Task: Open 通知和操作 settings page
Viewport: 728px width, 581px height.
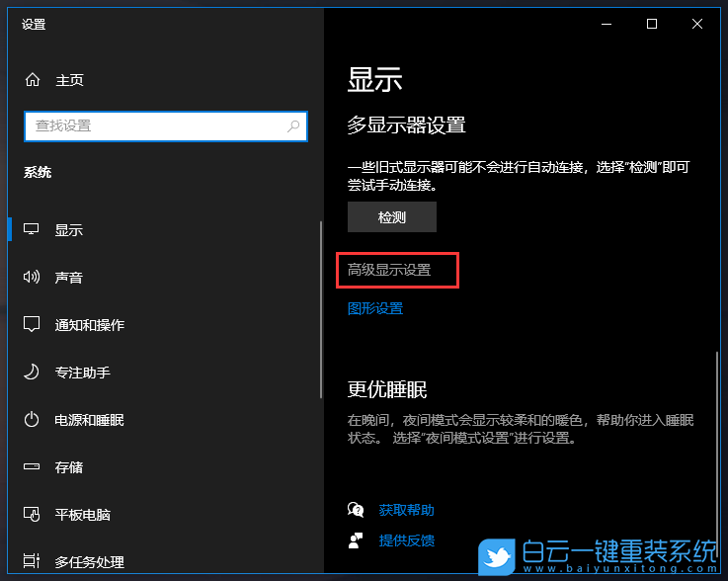Action: pyautogui.click(x=90, y=325)
